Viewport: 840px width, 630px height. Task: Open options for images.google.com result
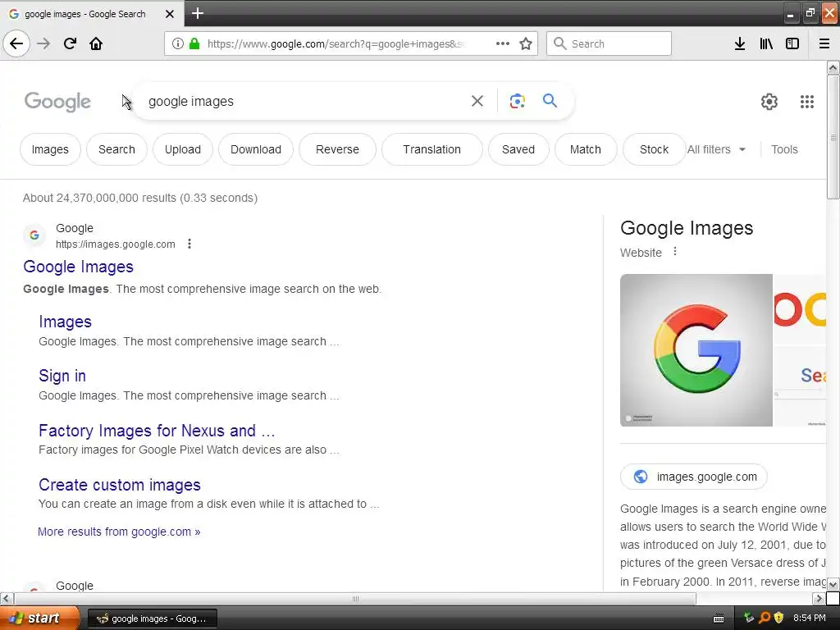pyautogui.click(x=189, y=244)
